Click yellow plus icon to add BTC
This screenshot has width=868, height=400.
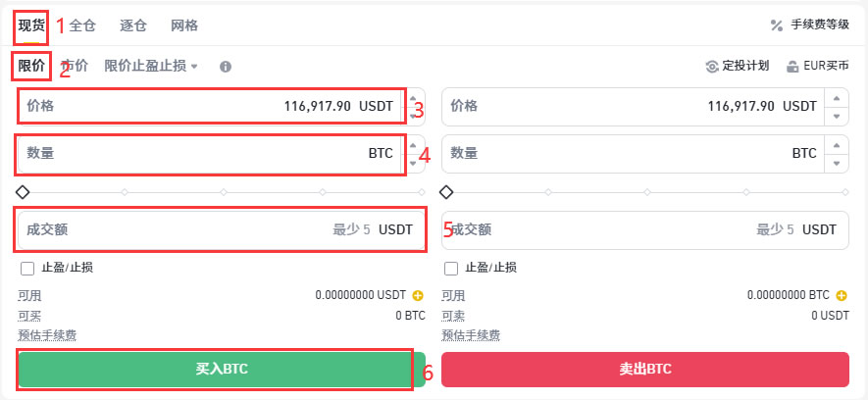coord(842,295)
